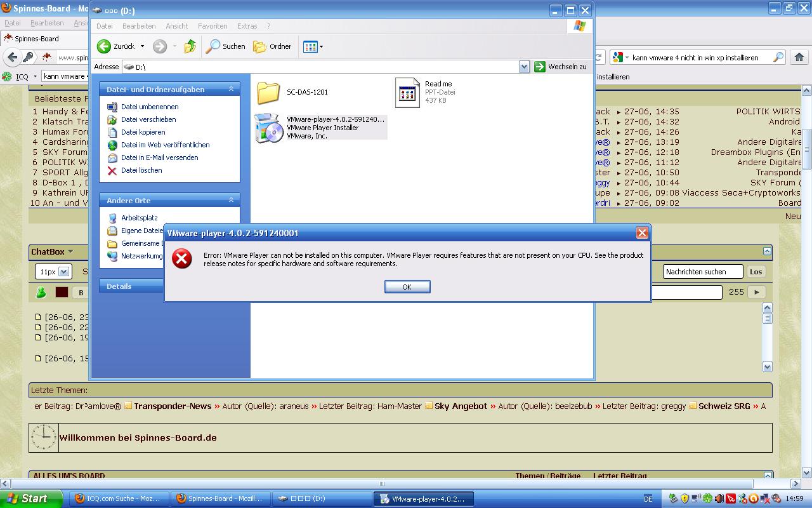Click the dark red color swatch in ChatBox
The image size is (812, 508).
point(62,292)
